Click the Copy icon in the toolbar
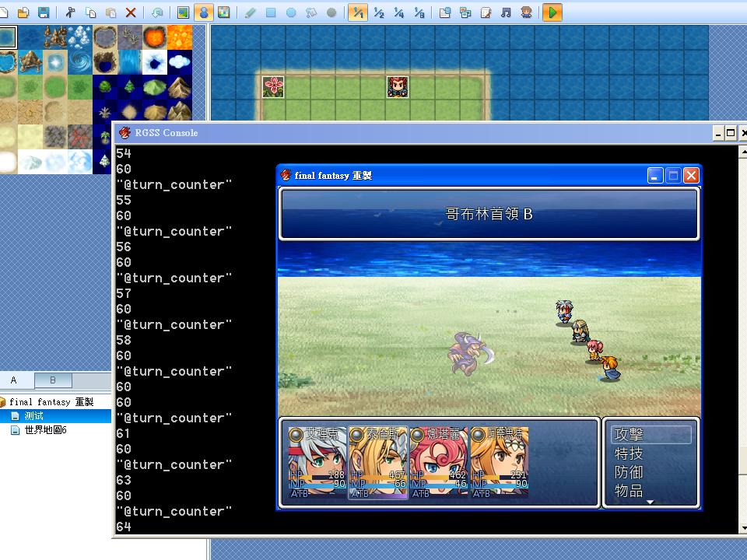 (x=90, y=12)
